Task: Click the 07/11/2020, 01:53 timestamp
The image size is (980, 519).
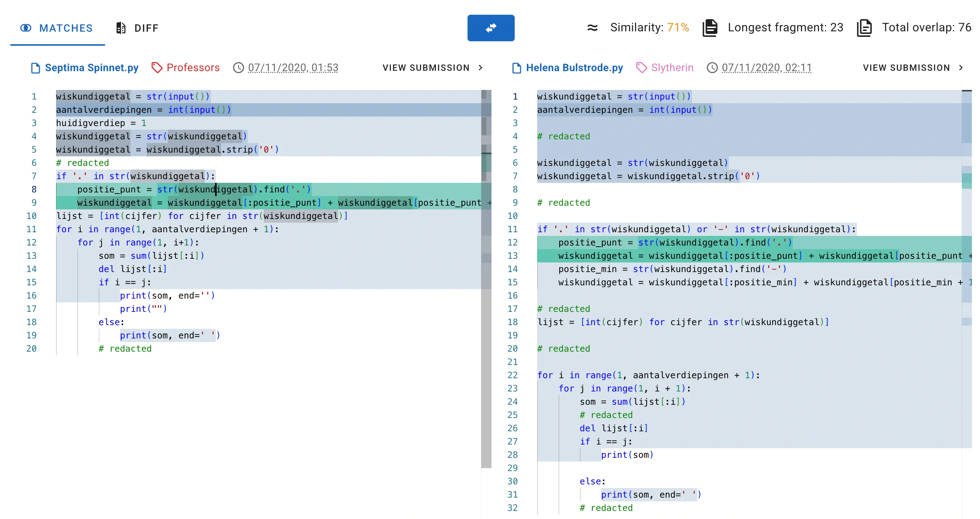Action: coord(293,68)
